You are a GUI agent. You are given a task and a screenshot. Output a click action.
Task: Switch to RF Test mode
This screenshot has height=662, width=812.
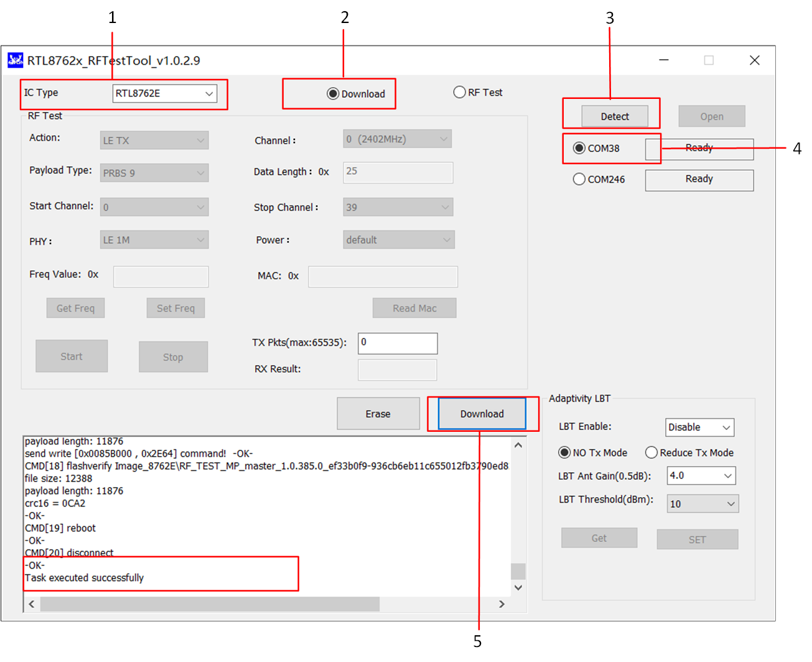pos(460,93)
